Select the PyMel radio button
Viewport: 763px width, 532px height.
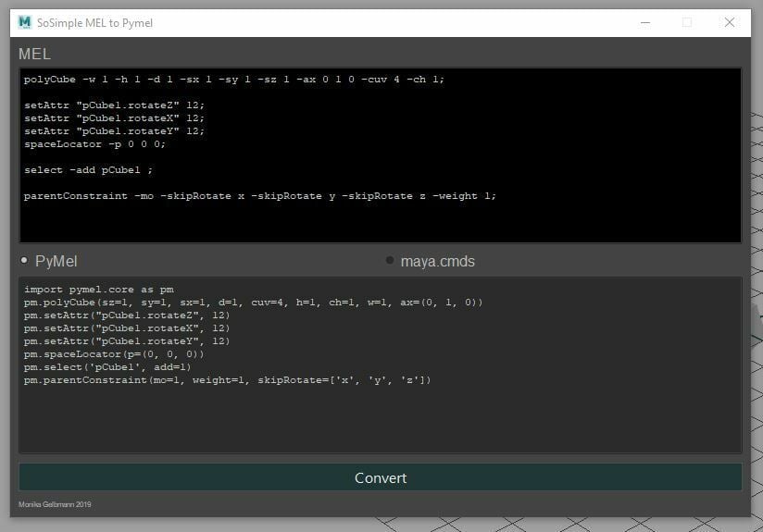(x=24, y=260)
